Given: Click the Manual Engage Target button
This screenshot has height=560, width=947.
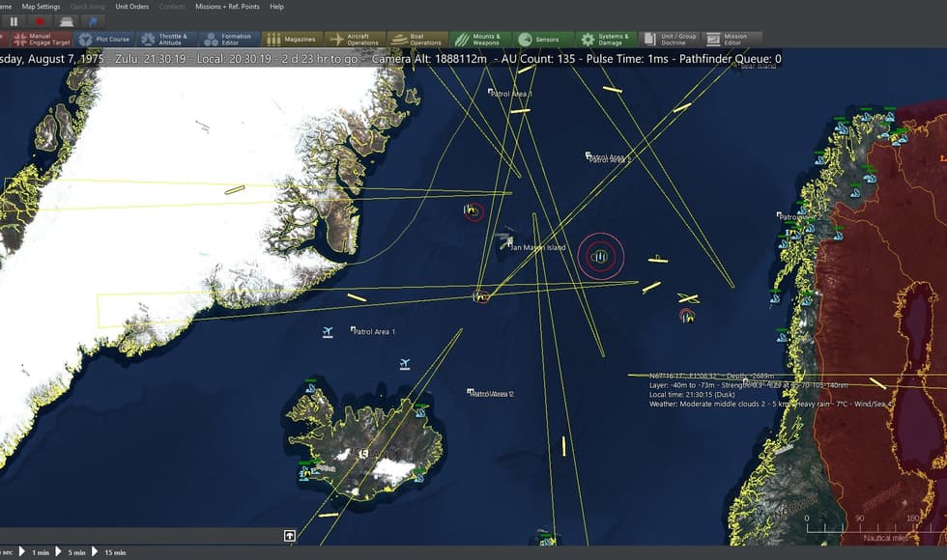Looking at the screenshot, I should pyautogui.click(x=41, y=40).
